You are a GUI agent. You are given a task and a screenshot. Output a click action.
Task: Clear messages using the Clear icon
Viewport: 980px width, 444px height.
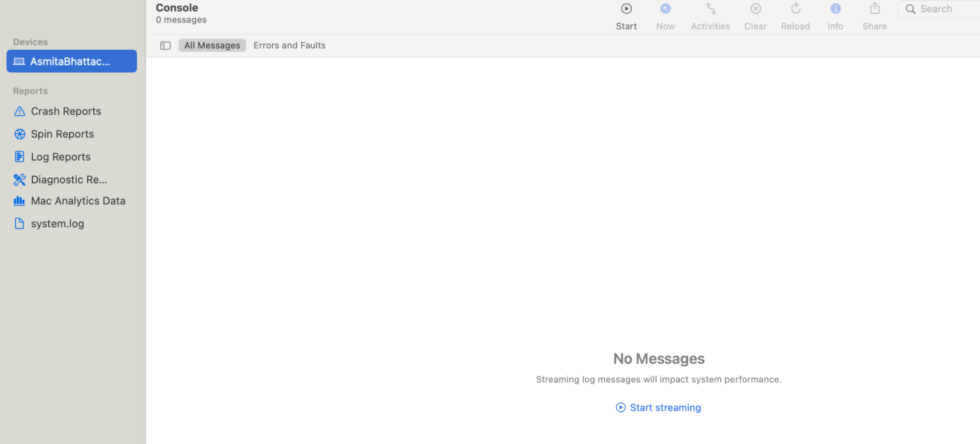click(x=755, y=9)
